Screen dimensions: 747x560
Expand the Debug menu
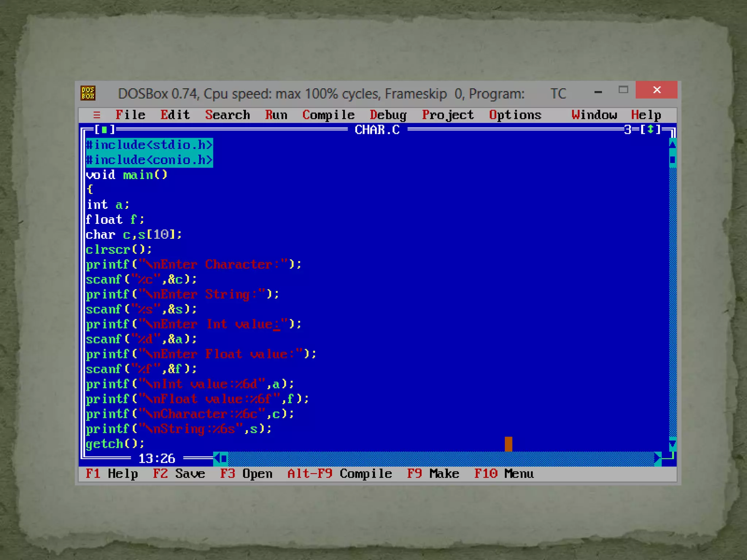click(388, 115)
